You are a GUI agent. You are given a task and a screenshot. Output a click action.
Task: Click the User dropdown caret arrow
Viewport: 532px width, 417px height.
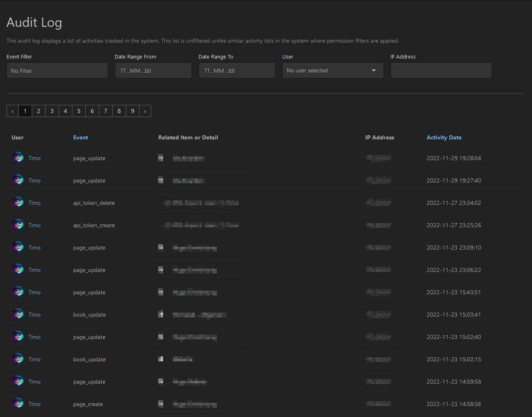[x=374, y=70]
